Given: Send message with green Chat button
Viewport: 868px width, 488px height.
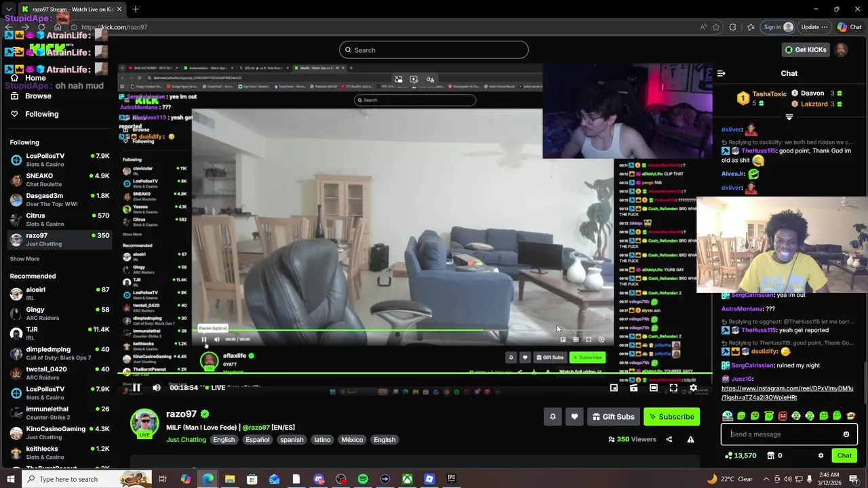Looking at the screenshot, I should tap(844, 455).
